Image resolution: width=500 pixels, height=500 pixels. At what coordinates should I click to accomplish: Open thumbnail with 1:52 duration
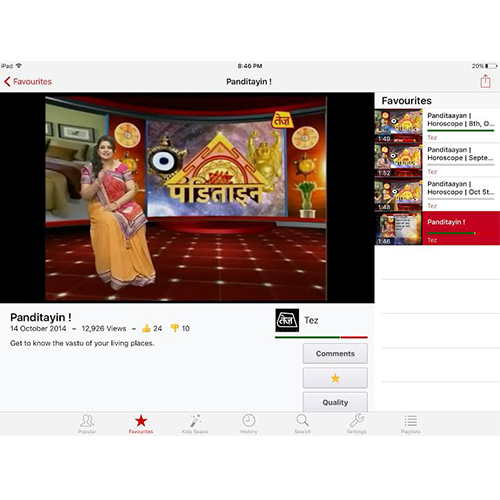pos(398,160)
